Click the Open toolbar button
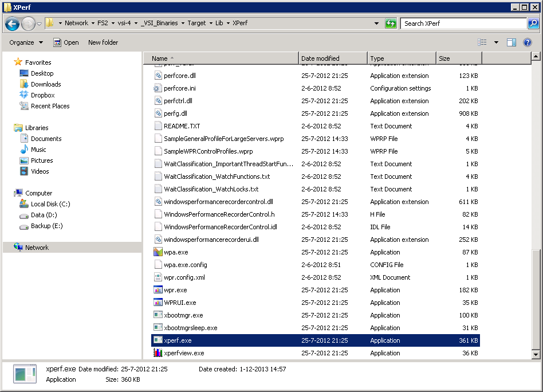This screenshot has height=392, width=543. pyautogui.click(x=66, y=42)
